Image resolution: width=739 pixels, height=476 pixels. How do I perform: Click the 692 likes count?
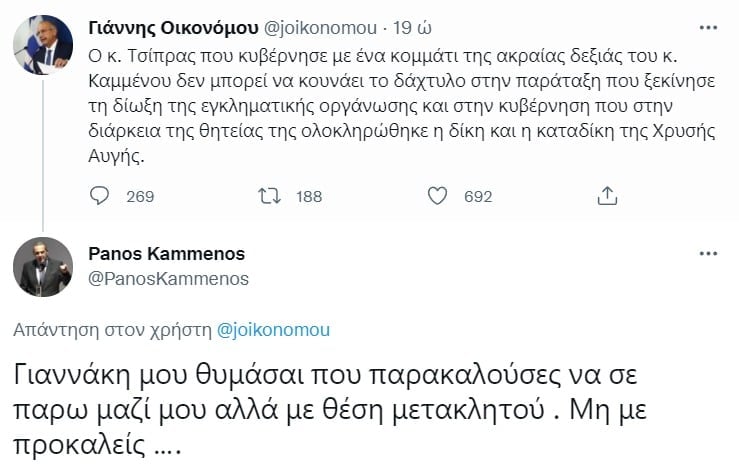[x=478, y=197]
